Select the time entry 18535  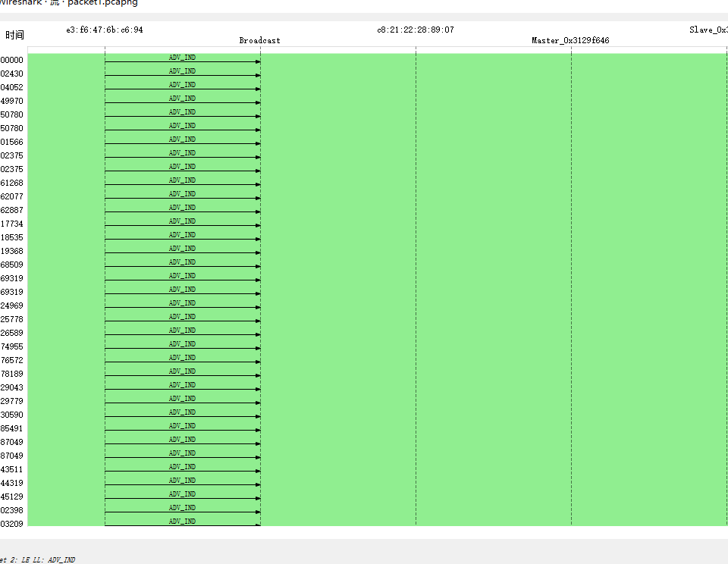11,237
